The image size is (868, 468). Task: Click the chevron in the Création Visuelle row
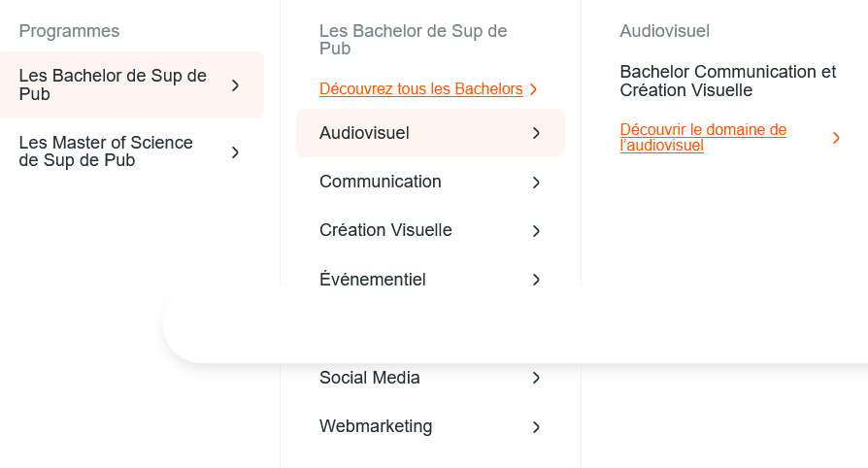[536, 231]
